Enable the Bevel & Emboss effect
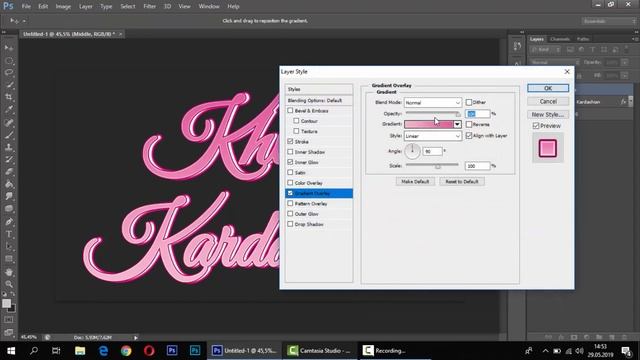This screenshot has width=640, height=360. click(x=290, y=111)
